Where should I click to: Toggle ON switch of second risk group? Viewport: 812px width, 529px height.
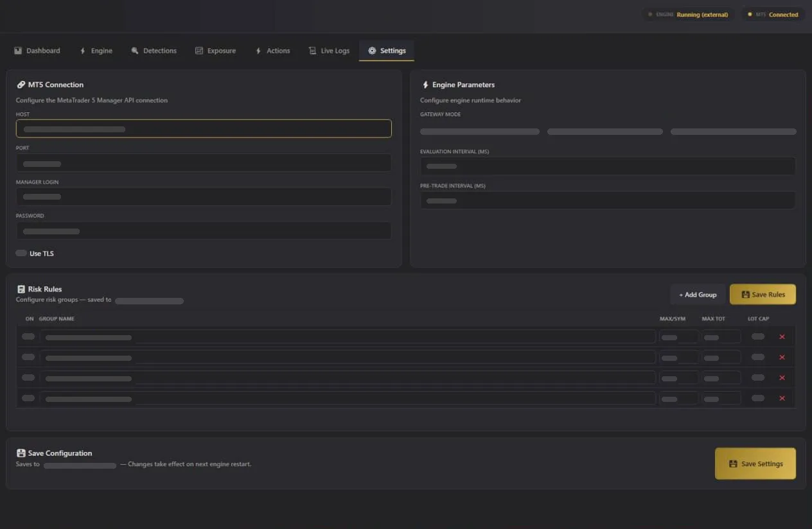(28, 357)
